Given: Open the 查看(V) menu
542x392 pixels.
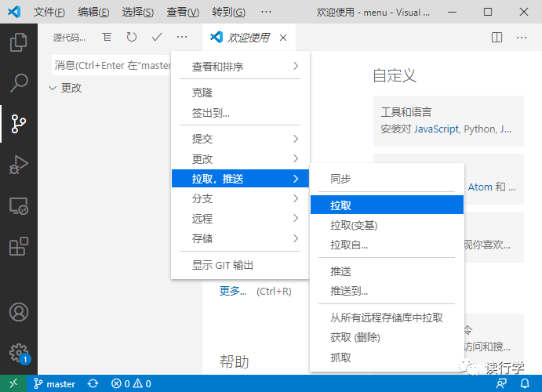Looking at the screenshot, I should [x=183, y=13].
